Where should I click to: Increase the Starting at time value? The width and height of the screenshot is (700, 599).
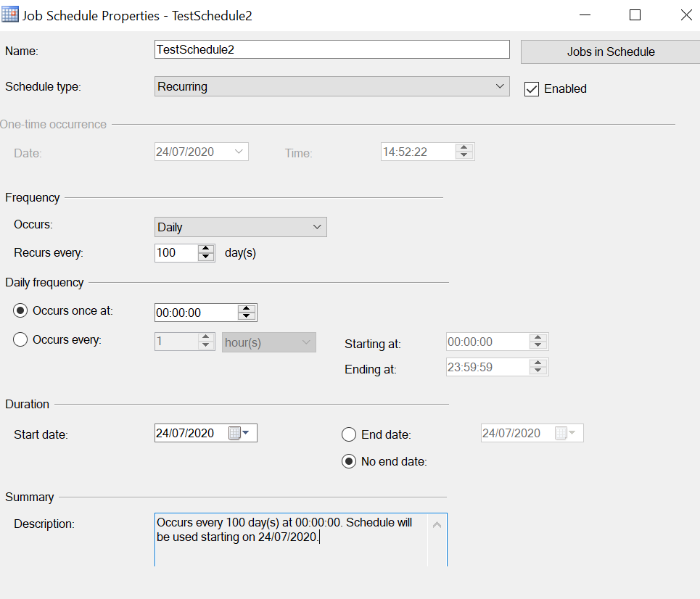tap(538, 337)
